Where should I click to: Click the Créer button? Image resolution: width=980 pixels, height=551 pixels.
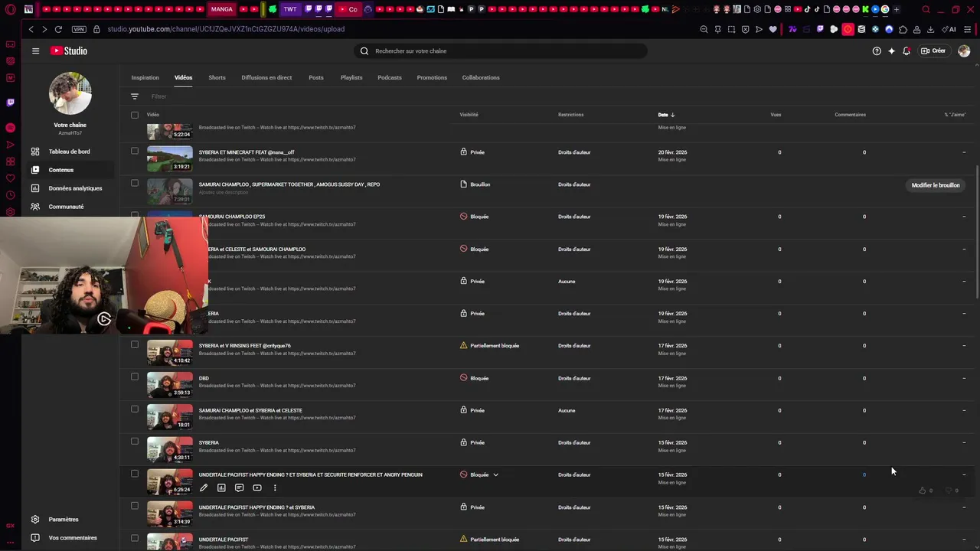coord(933,51)
